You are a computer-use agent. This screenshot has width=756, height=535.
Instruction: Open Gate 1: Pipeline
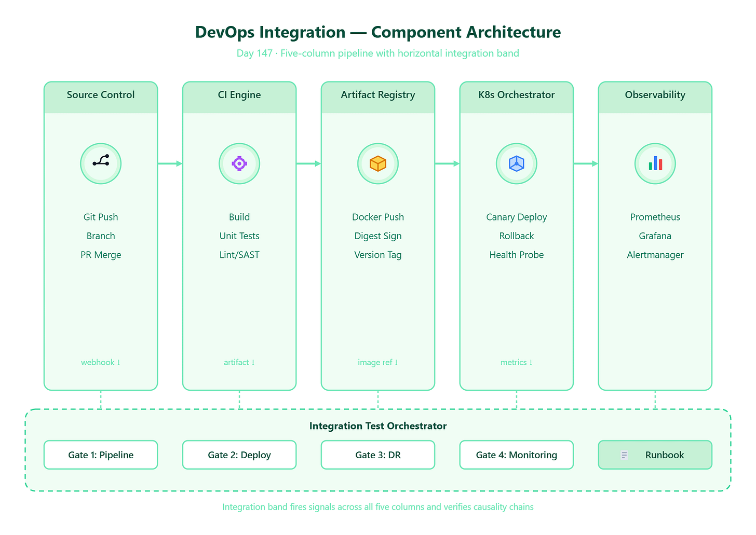[x=101, y=455]
